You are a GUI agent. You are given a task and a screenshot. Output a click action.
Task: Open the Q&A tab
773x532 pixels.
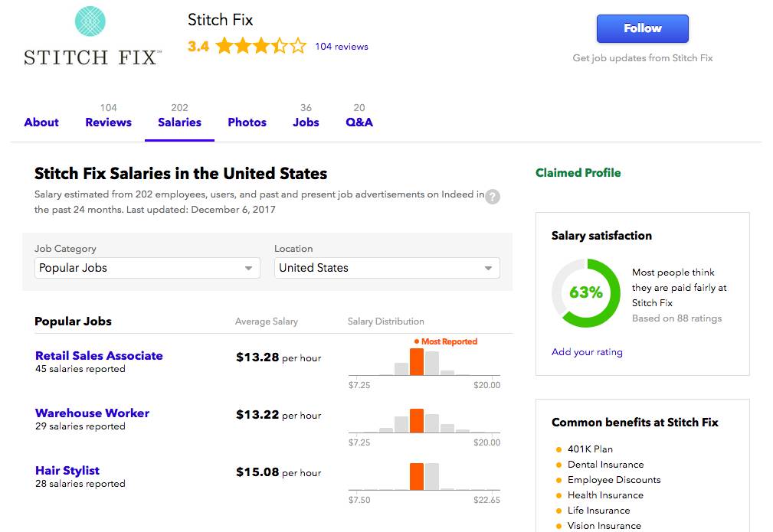tap(359, 122)
